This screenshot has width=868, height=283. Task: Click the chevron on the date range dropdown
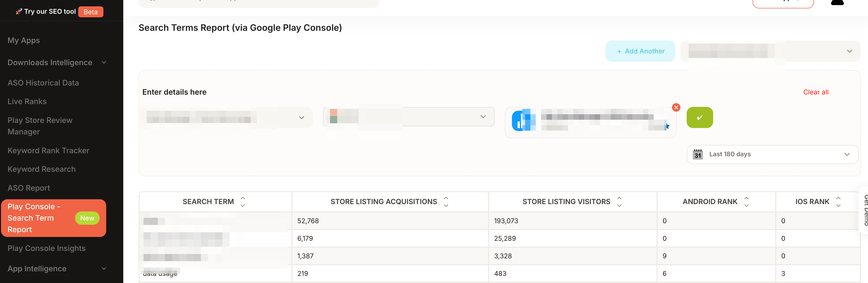[847, 154]
